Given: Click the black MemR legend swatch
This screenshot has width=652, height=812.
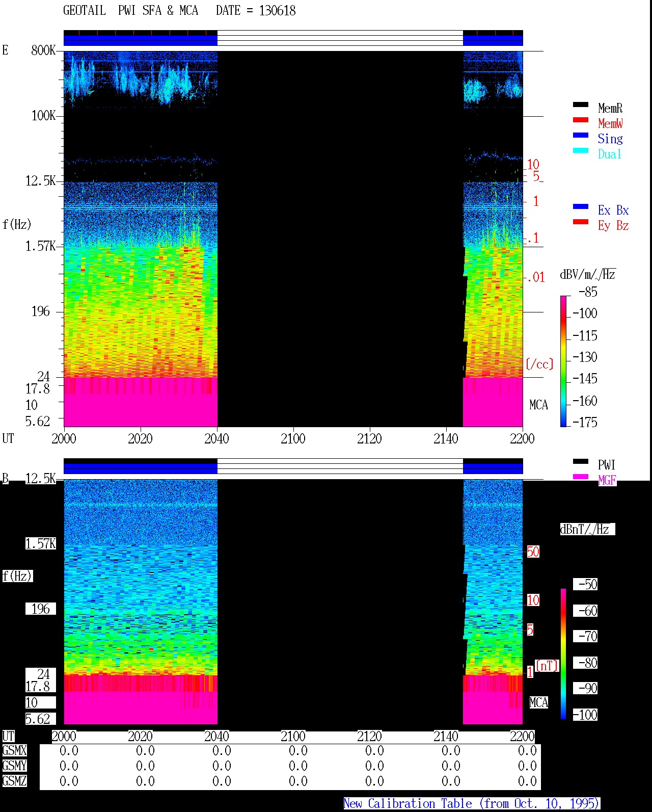Looking at the screenshot, I should click(580, 105).
